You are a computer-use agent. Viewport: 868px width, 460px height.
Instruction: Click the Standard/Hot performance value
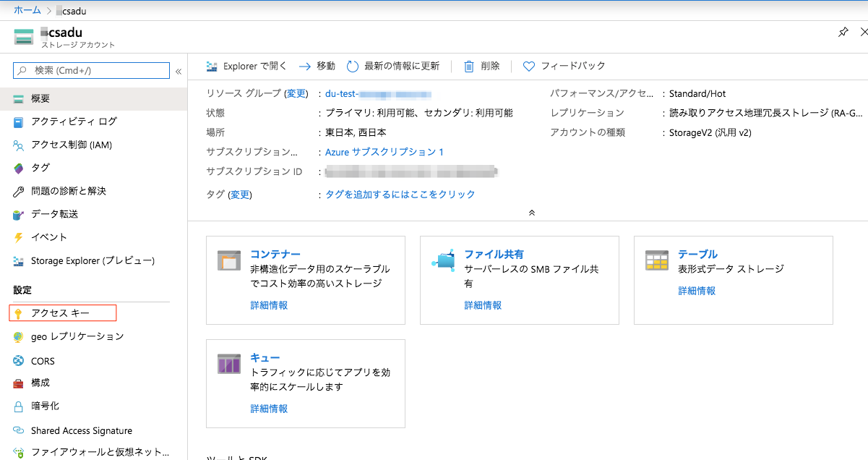(697, 94)
